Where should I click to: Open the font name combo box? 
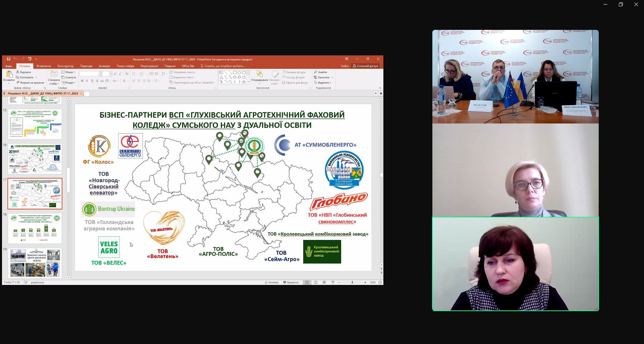coord(91,74)
